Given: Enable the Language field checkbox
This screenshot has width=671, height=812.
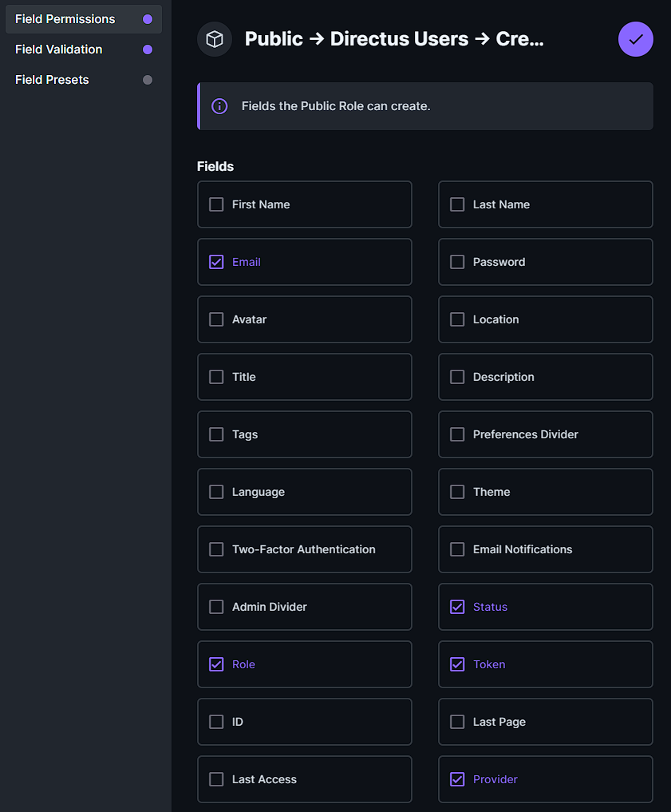Looking at the screenshot, I should click(216, 492).
